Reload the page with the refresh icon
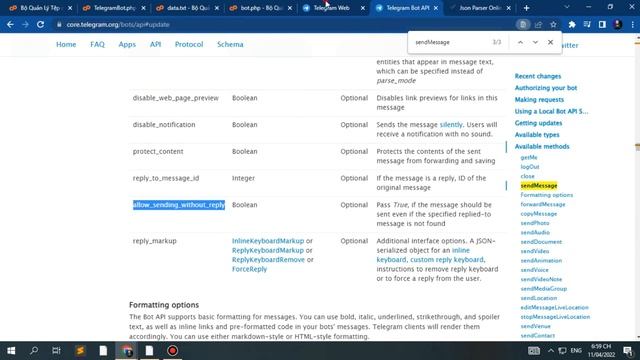 [40, 24]
